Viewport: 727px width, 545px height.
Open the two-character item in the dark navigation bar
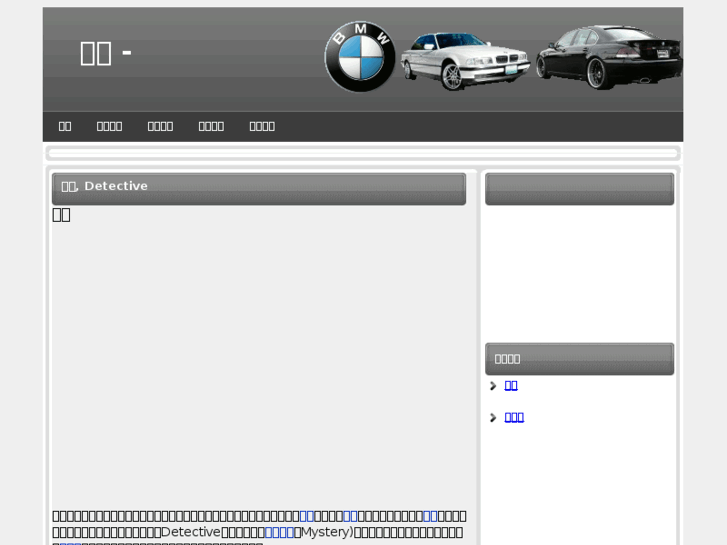click(x=65, y=126)
